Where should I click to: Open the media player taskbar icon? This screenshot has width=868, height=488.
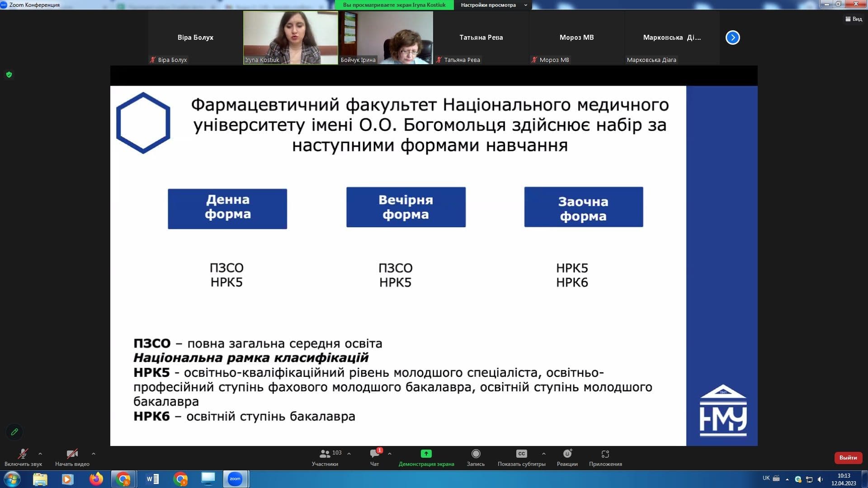(67, 479)
